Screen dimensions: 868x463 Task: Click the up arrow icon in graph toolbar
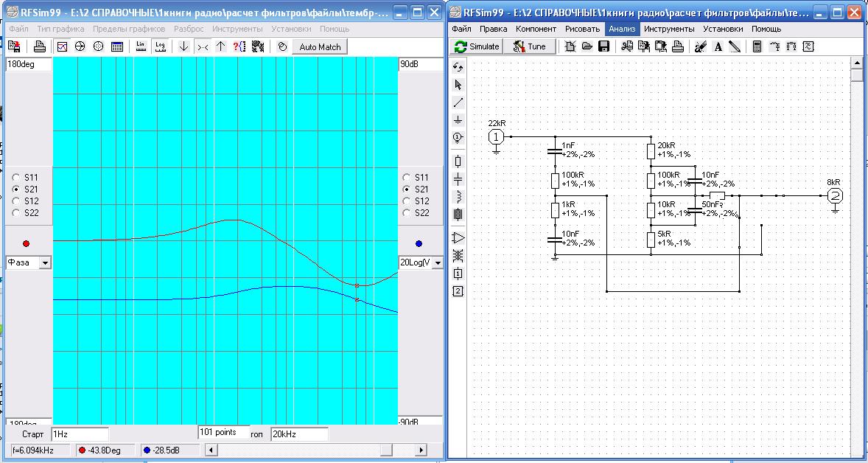tap(221, 46)
